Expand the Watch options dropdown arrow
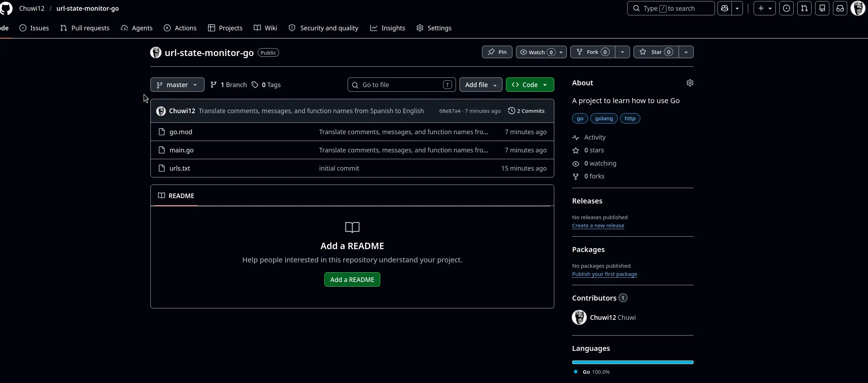 point(561,52)
